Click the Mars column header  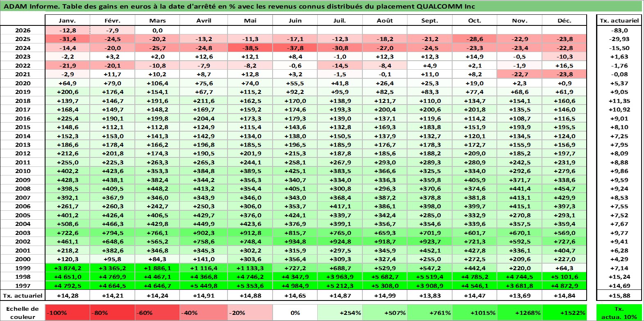pos(157,20)
